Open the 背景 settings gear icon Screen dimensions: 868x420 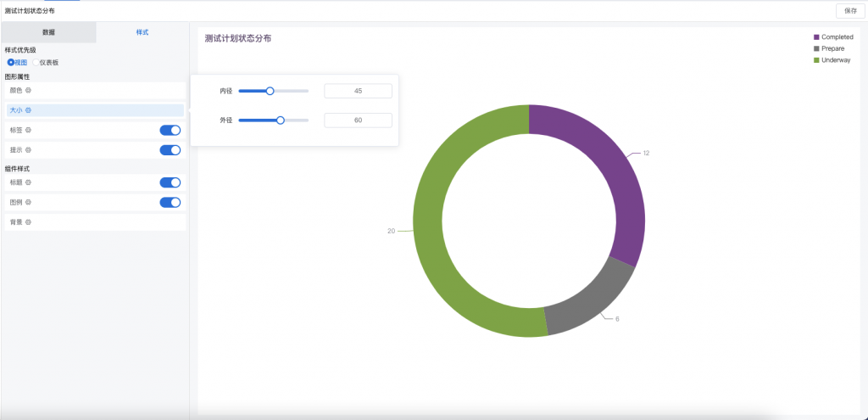click(x=28, y=222)
